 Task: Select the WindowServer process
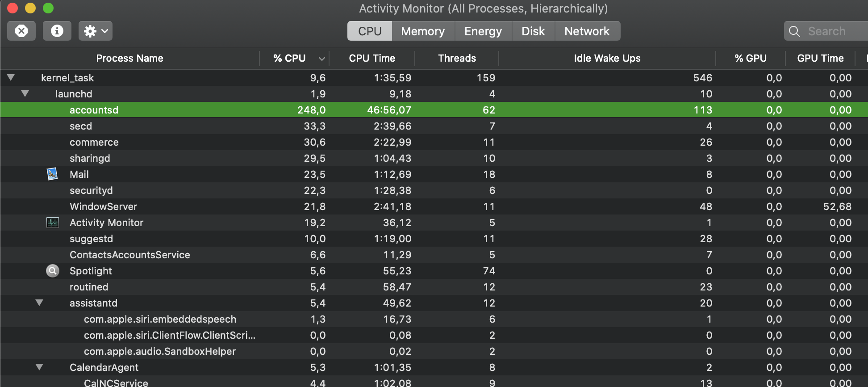[x=434, y=206]
